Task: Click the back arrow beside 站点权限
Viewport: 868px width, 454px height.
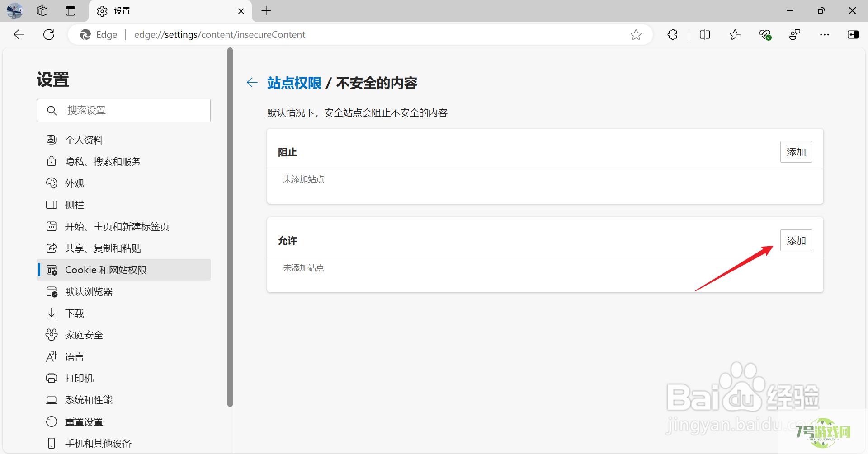Action: pos(252,83)
